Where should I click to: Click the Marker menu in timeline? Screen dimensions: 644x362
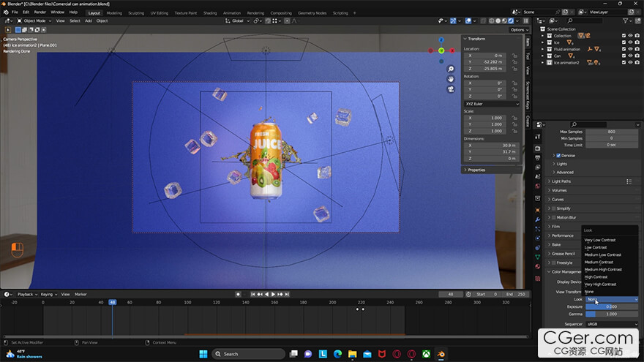click(x=80, y=294)
